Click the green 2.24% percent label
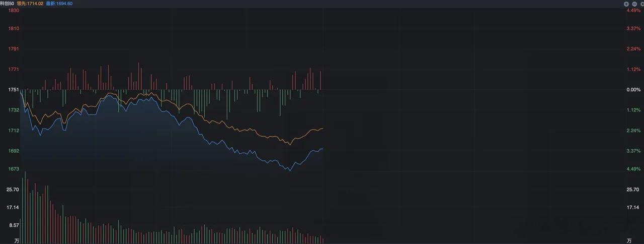The image size is (644, 244). 633,131
